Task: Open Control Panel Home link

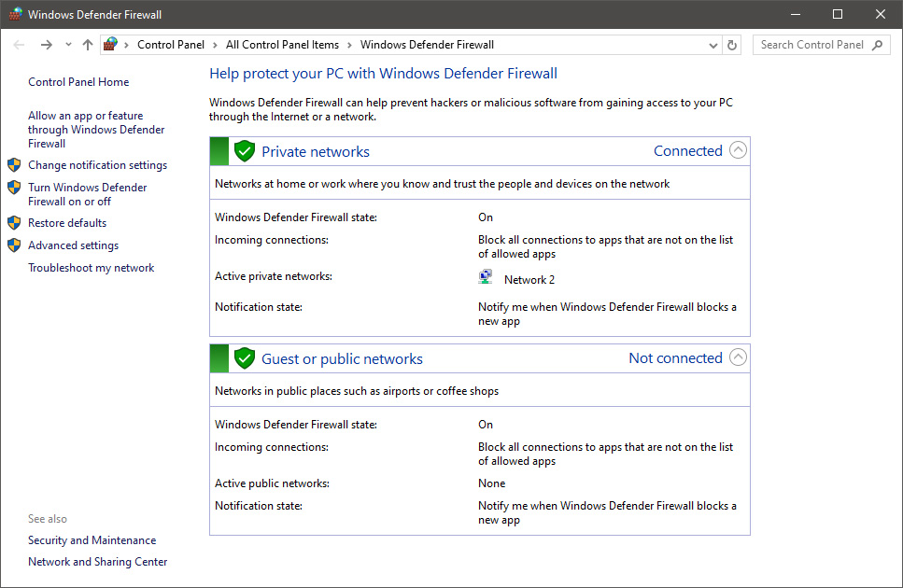Action: [78, 82]
